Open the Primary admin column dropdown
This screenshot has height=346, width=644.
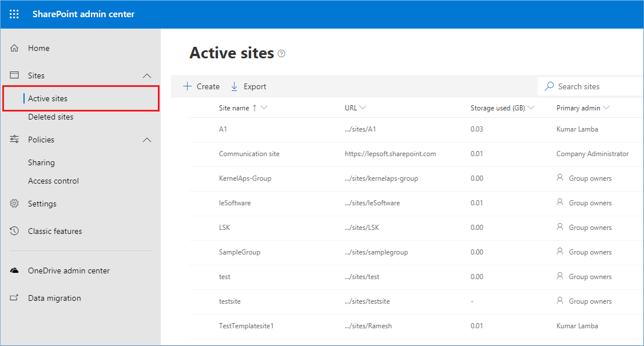[x=606, y=108]
